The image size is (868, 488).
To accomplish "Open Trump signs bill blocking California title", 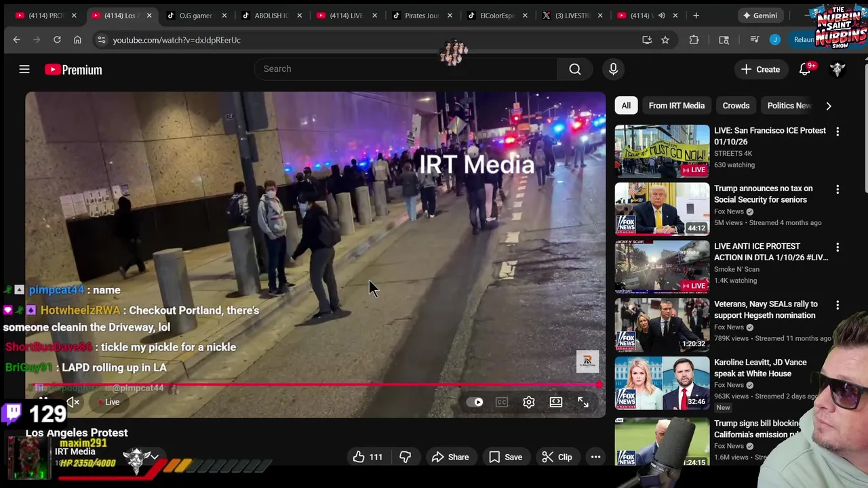I will (x=757, y=429).
